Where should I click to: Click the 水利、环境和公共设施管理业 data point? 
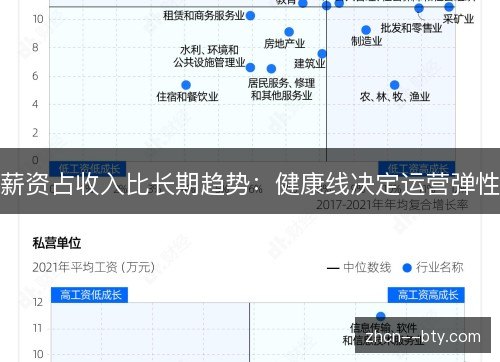click(250, 68)
